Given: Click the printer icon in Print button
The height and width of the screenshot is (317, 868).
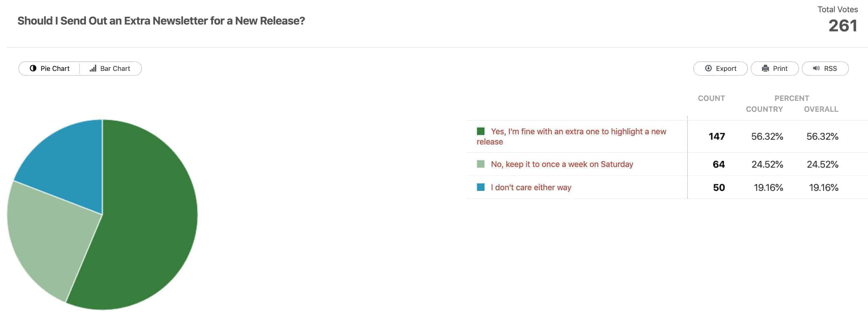Looking at the screenshot, I should 765,68.
